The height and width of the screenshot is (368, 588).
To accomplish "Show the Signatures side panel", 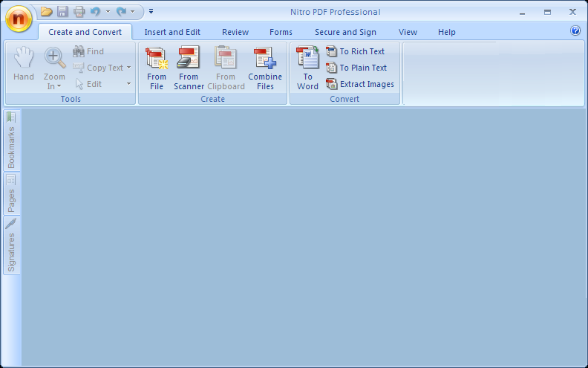I will click(12, 245).
